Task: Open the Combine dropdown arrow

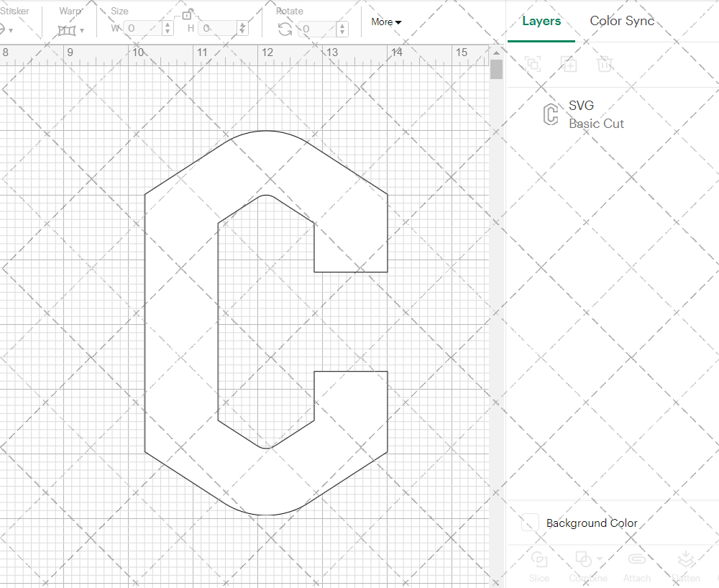Action: pyautogui.click(x=599, y=559)
